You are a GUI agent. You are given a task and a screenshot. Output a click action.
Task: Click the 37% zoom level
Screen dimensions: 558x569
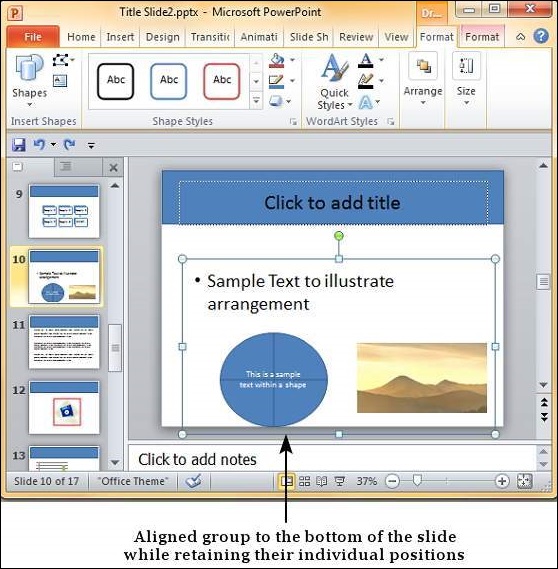click(x=366, y=482)
